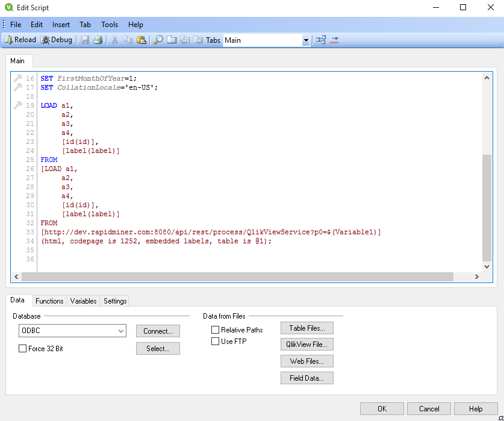The height and width of the screenshot is (421, 504).
Task: Start the script Debug tool
Action: coord(56,40)
